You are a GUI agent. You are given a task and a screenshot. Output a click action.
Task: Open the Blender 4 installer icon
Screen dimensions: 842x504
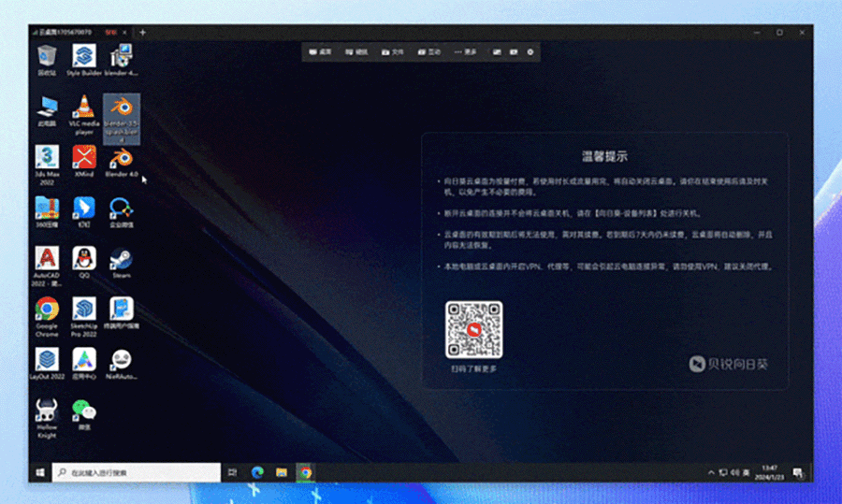click(x=122, y=60)
